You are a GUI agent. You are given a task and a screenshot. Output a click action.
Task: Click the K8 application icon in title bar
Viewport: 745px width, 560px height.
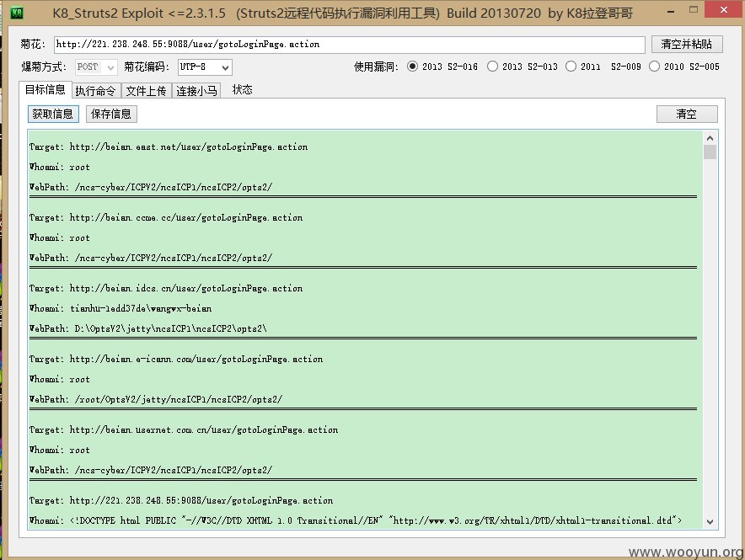point(17,13)
